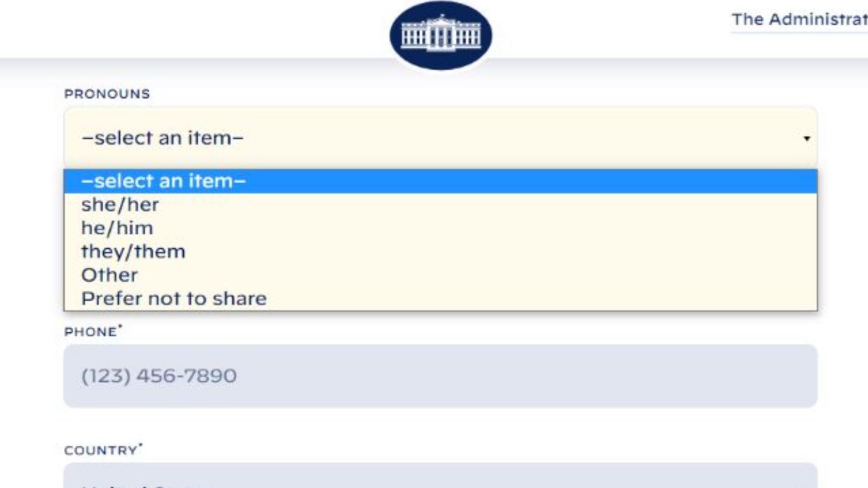Click the collapsed Pronouns select box text
Image resolution: width=868 pixels, height=488 pixels.
(162, 138)
